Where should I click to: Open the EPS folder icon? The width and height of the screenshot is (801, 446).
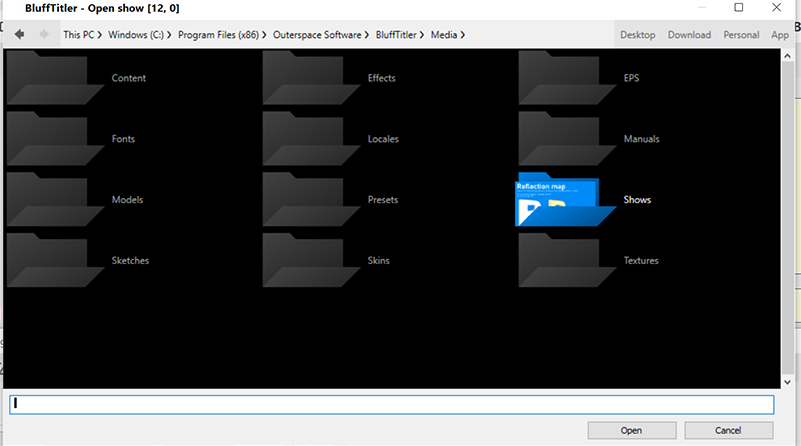click(x=567, y=78)
